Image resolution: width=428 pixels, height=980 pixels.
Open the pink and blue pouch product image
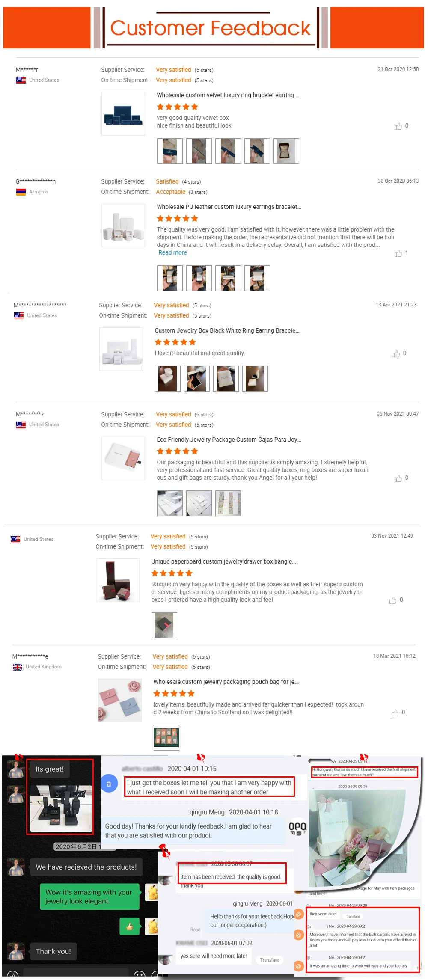point(120,701)
